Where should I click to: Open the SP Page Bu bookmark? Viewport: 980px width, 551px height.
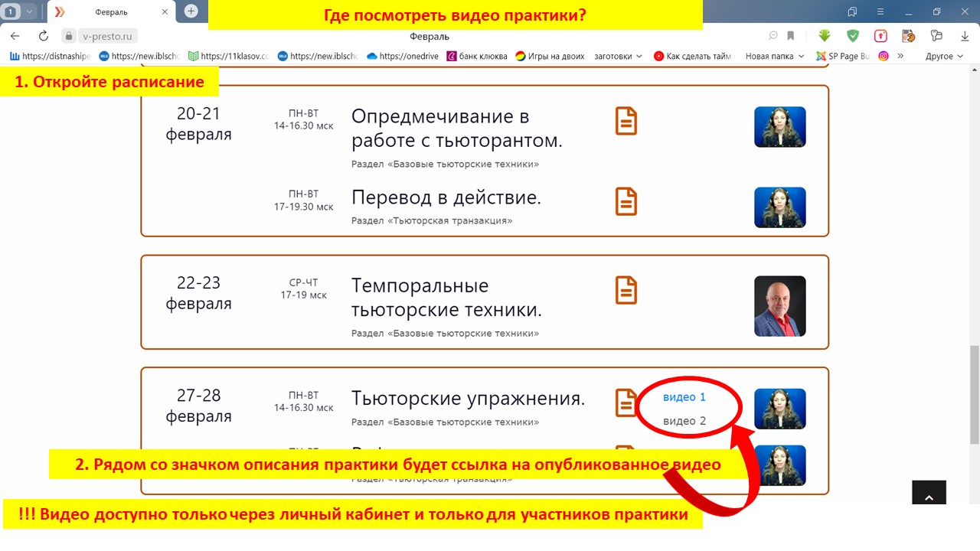843,56
